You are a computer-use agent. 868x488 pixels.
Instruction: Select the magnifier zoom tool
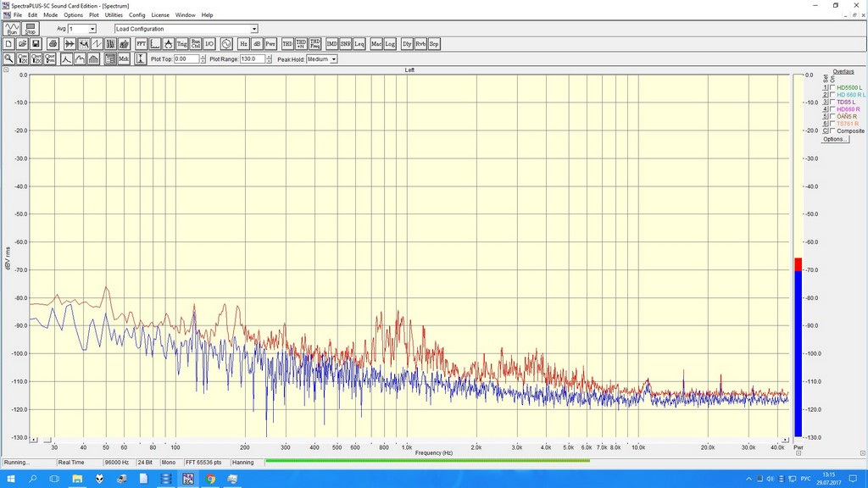tap(8, 58)
